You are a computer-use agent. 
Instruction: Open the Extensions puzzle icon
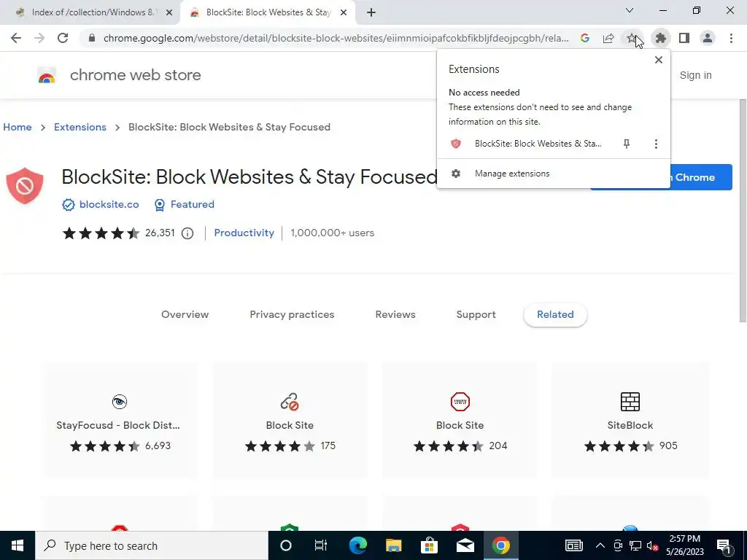(x=660, y=38)
